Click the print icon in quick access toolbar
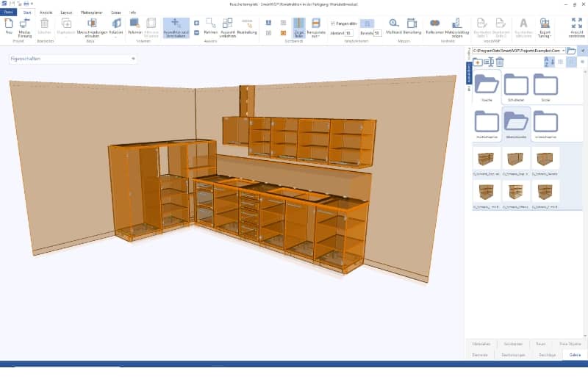588x382 pixels. (26, 4)
